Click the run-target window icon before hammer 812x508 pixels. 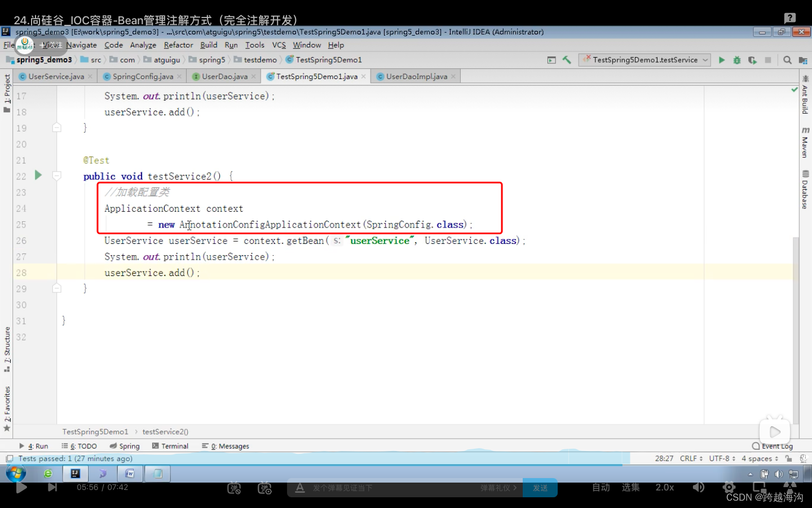(x=551, y=60)
